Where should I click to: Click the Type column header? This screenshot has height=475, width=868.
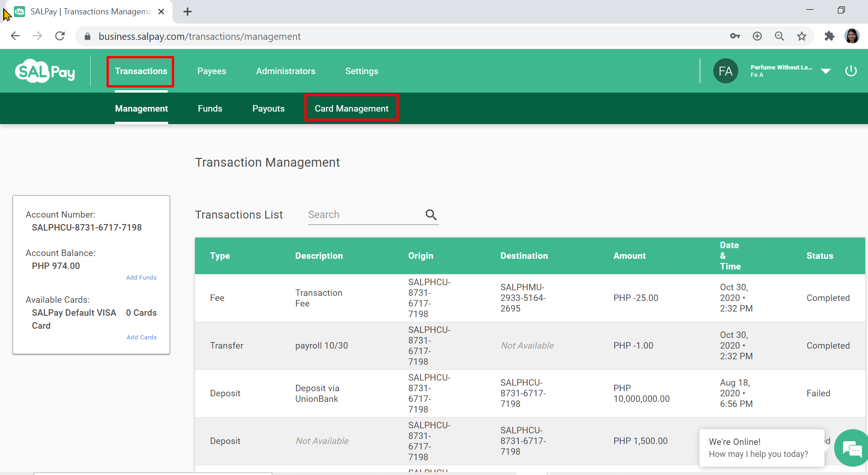220,256
